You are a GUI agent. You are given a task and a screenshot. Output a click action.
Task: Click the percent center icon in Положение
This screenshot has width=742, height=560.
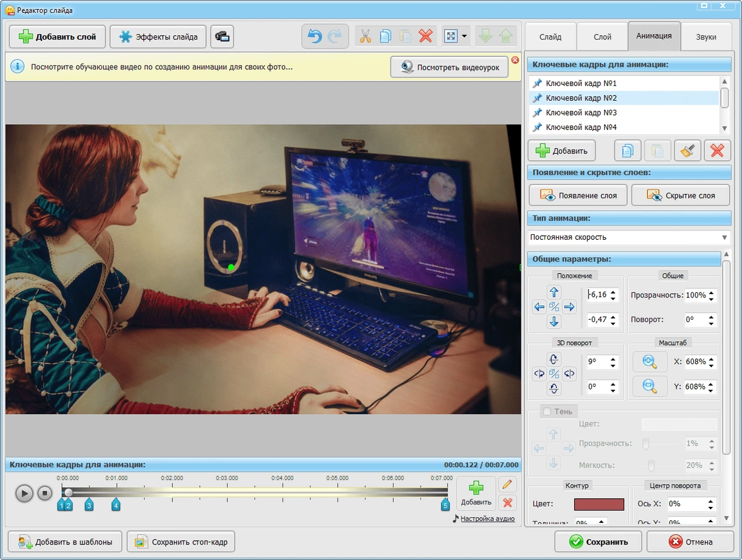point(554,307)
